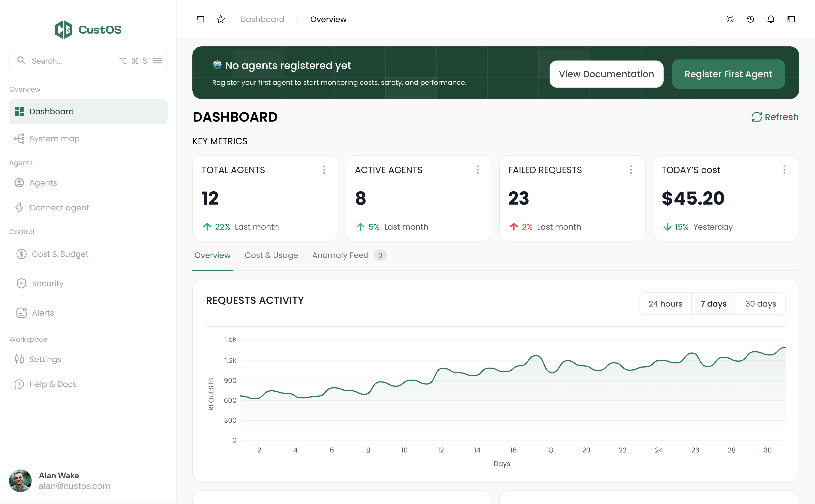Click the System map node icon
815x504 pixels.
click(19, 139)
